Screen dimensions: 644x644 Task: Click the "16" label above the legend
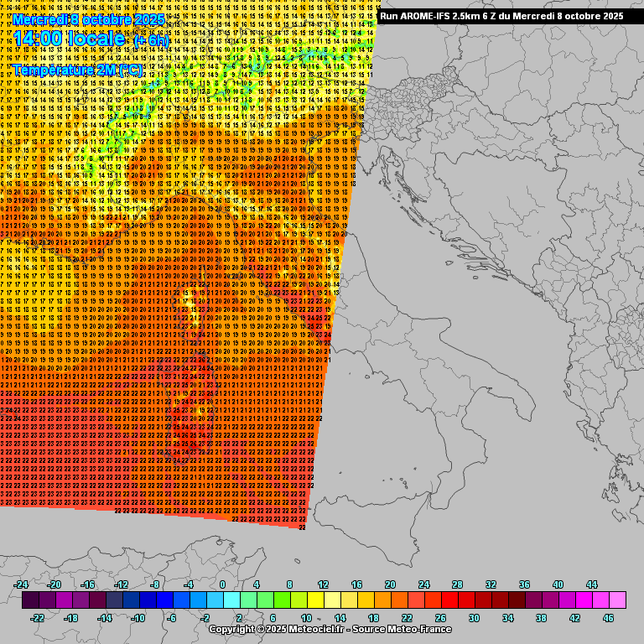pyautogui.click(x=356, y=584)
